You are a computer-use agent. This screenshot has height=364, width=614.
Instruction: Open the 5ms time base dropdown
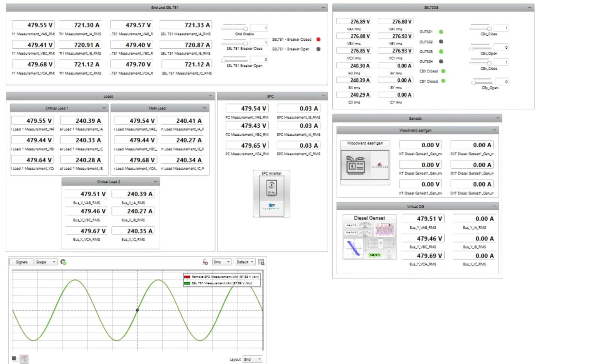point(222,262)
